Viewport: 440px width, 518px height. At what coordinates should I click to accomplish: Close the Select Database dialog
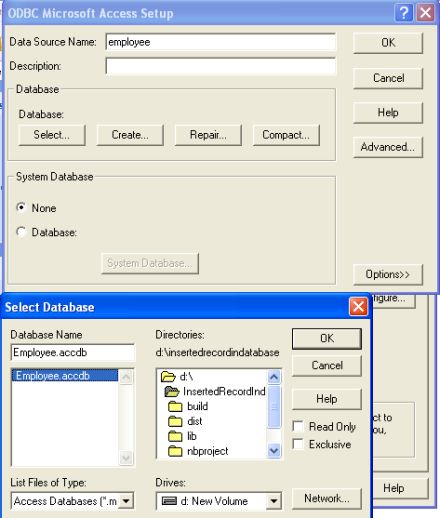click(x=358, y=306)
